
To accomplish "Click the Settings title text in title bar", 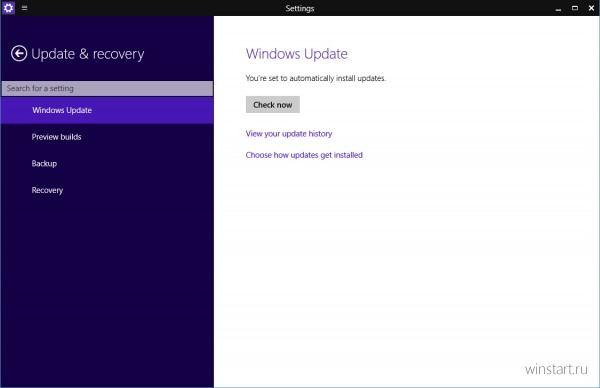I will (300, 8).
